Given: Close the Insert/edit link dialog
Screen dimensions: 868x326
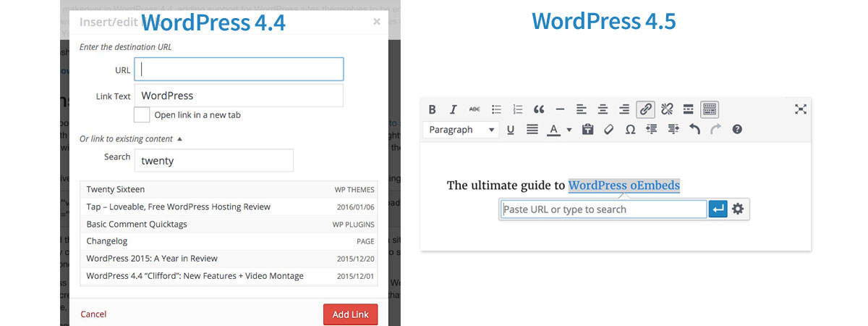Looking at the screenshot, I should [x=376, y=22].
